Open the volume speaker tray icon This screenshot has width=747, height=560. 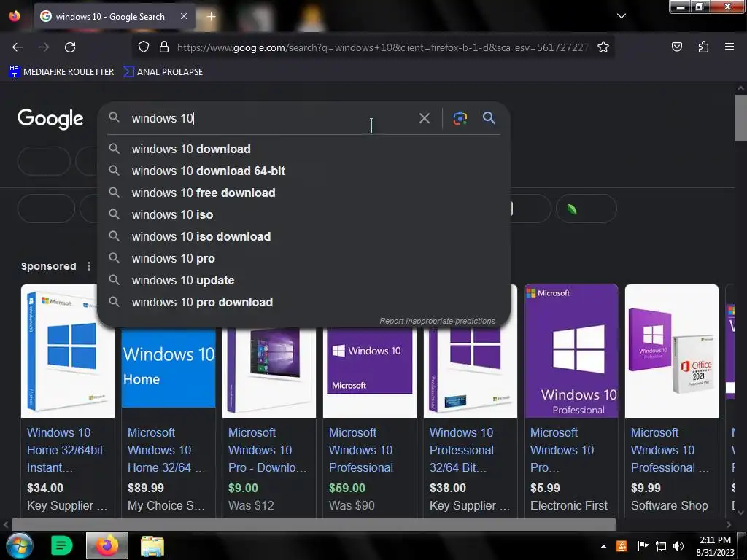[x=678, y=546]
